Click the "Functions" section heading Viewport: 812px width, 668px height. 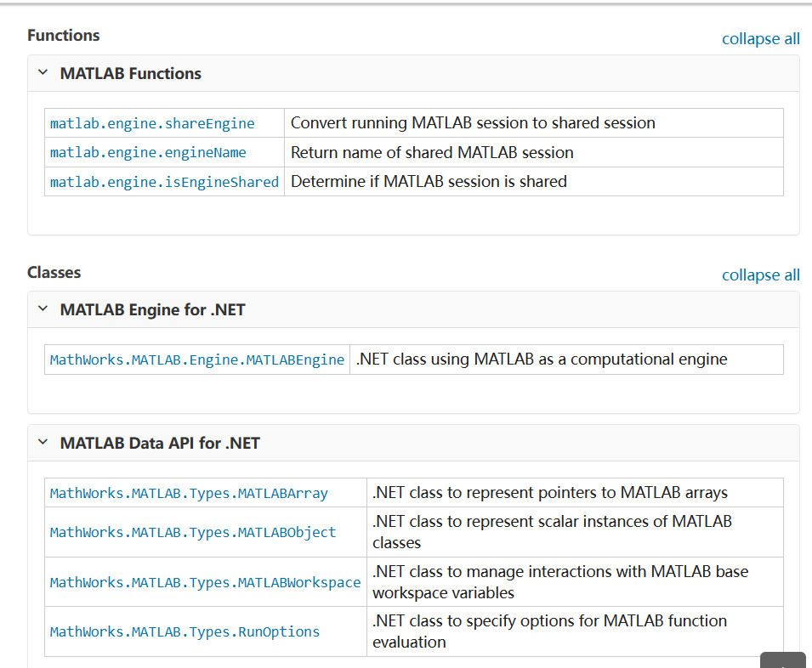(x=63, y=35)
